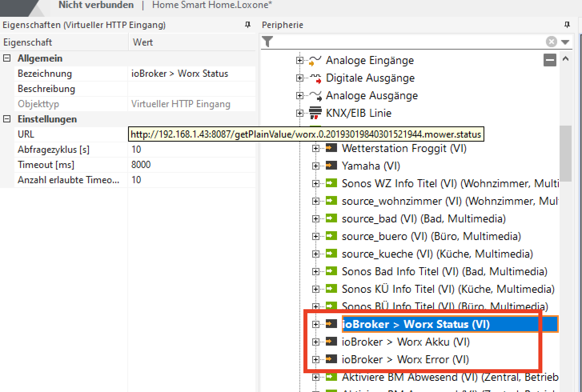
Task: Expand the Wetterstation Froggit node
Action: tap(316, 148)
